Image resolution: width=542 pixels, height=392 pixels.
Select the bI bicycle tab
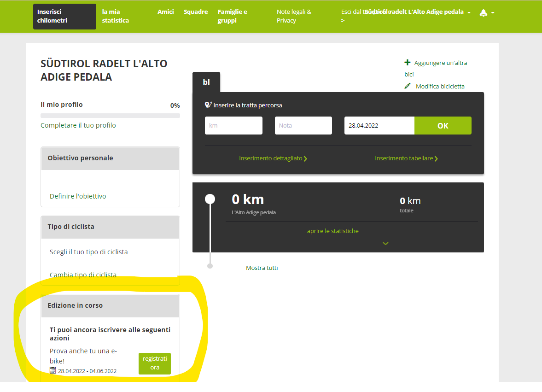tap(206, 82)
